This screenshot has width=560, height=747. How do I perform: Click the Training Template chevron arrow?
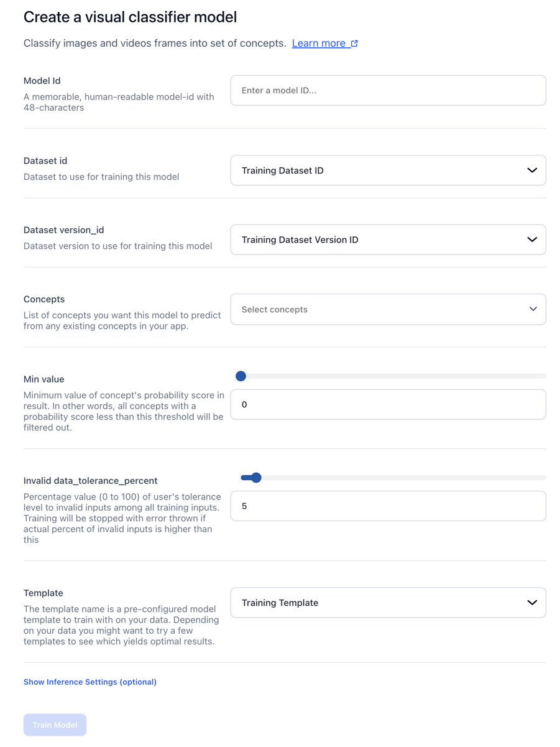532,603
